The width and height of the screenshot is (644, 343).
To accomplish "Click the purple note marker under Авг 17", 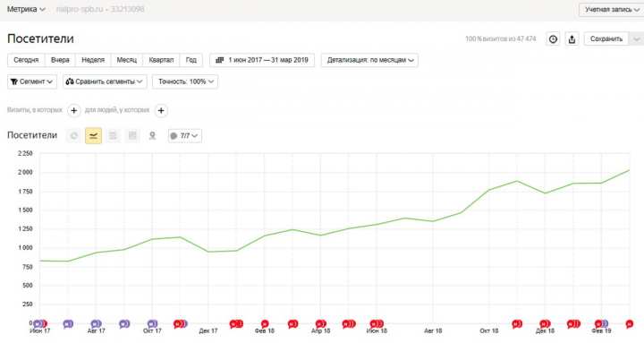I will click(96, 324).
